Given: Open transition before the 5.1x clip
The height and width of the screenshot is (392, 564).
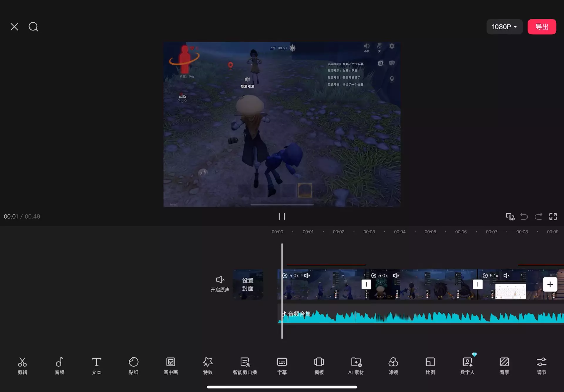Looking at the screenshot, I should click(478, 284).
